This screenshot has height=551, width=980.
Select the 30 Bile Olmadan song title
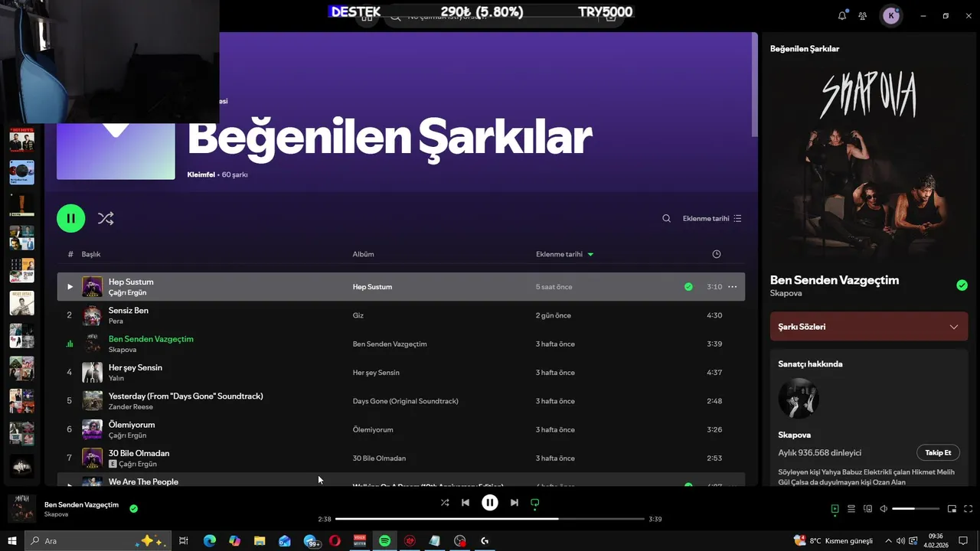(x=139, y=453)
